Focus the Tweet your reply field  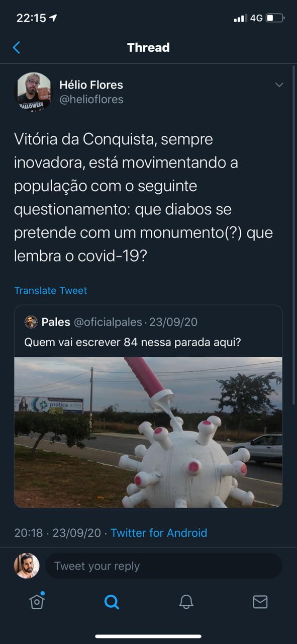click(164, 566)
